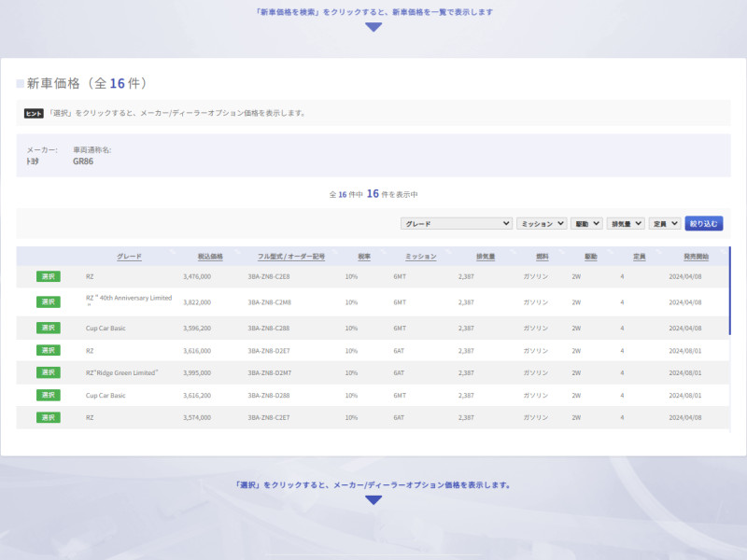
Task: Click price cell 3,995,000
Action: pos(197,372)
